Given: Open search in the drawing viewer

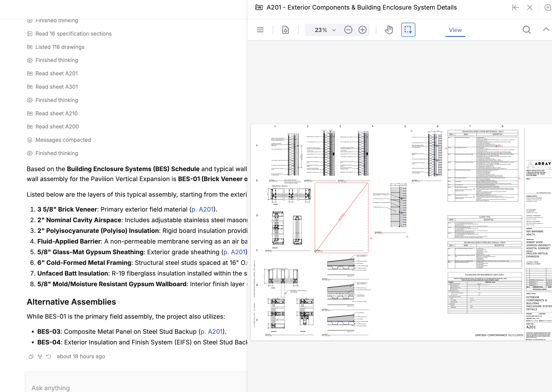Looking at the screenshot, I should [x=526, y=30].
